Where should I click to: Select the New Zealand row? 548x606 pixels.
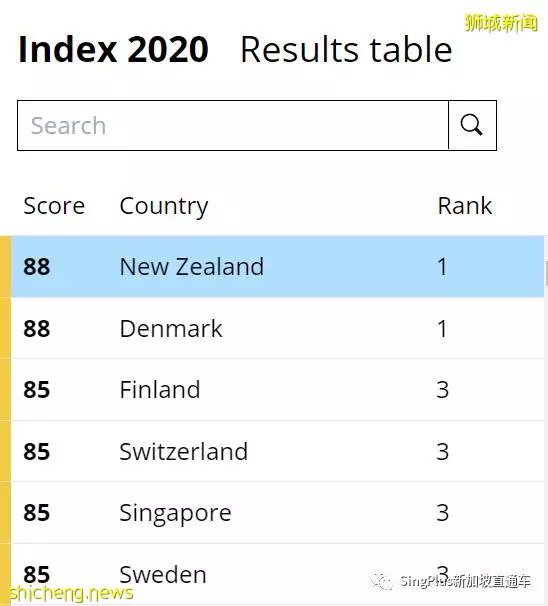277,266
